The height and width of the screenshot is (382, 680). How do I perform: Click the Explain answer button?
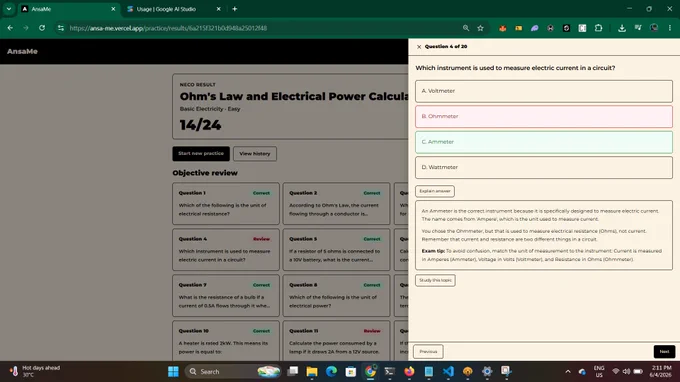435,191
